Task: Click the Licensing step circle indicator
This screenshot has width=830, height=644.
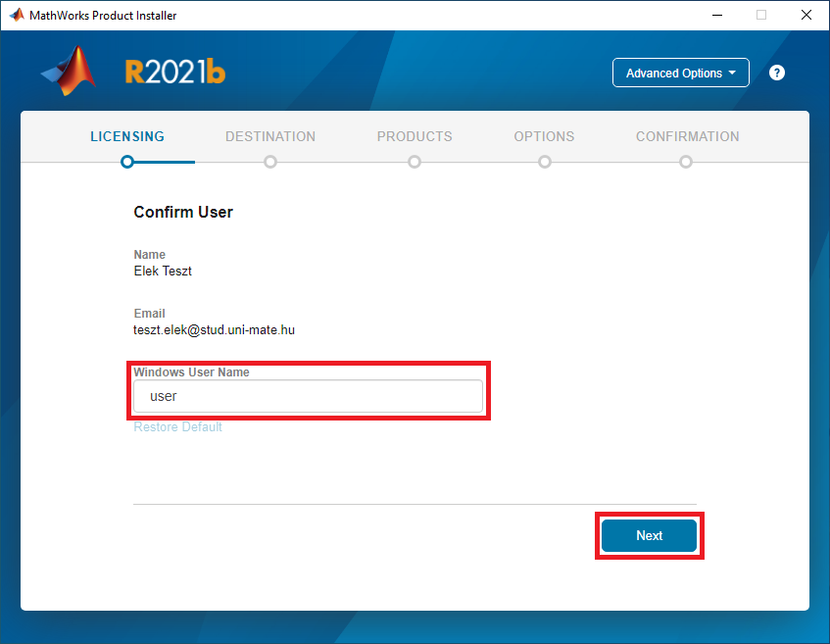Action: (x=127, y=162)
